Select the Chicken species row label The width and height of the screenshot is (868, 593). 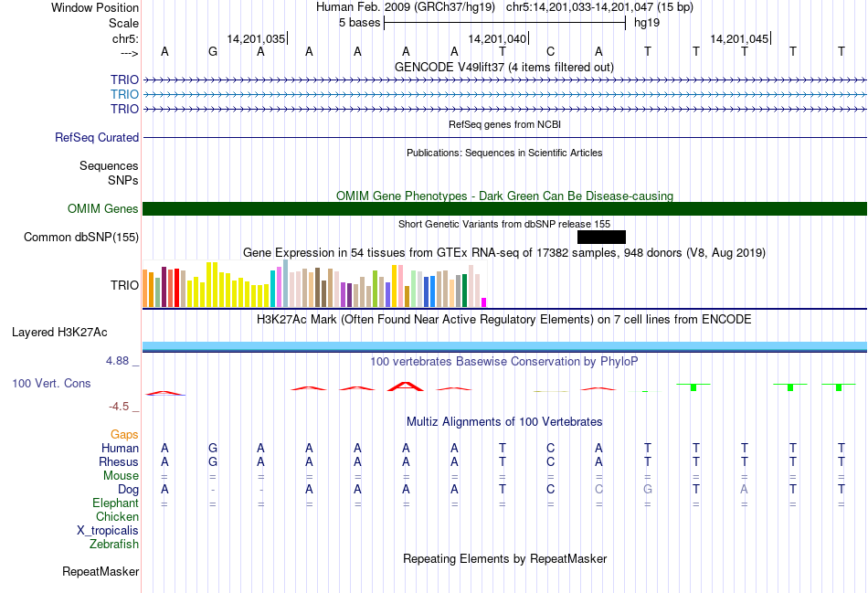tap(117, 516)
